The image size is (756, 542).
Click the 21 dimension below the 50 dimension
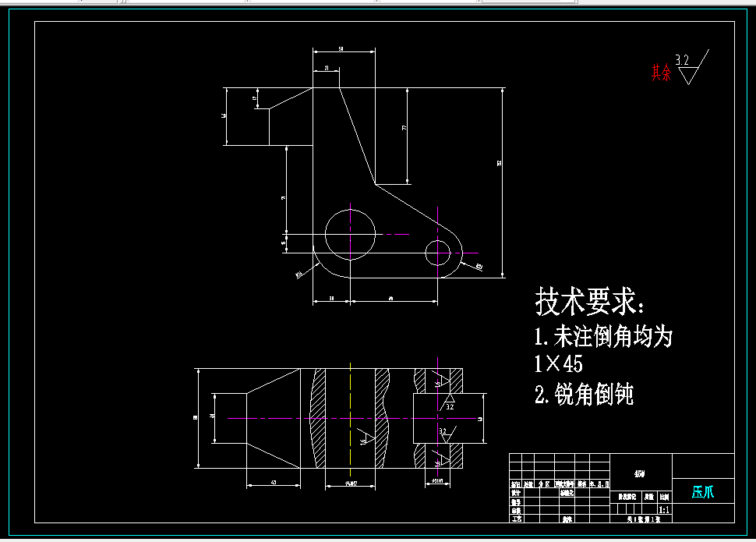(327, 68)
